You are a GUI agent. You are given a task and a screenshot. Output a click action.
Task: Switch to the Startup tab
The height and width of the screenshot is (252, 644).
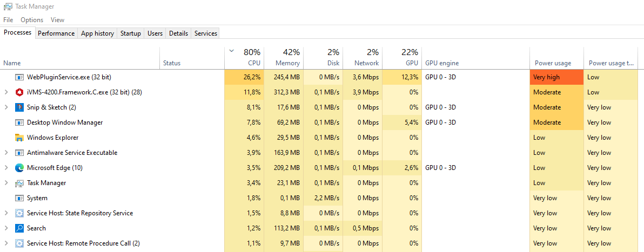pos(130,33)
